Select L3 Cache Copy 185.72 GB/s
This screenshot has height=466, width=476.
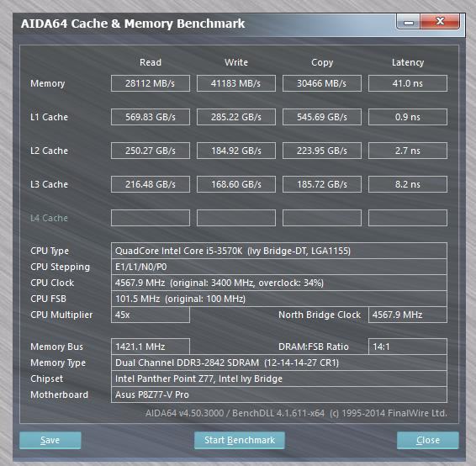(x=322, y=184)
